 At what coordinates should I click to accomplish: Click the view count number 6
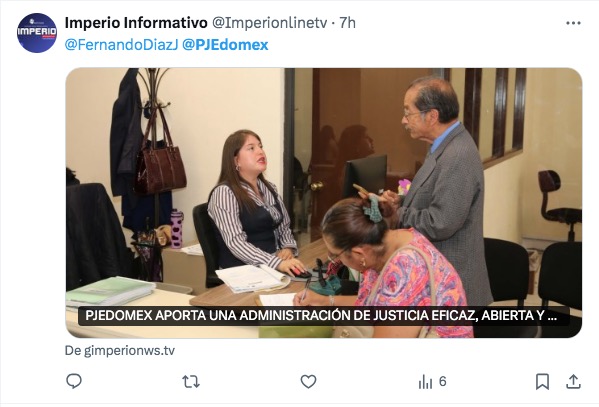click(442, 381)
